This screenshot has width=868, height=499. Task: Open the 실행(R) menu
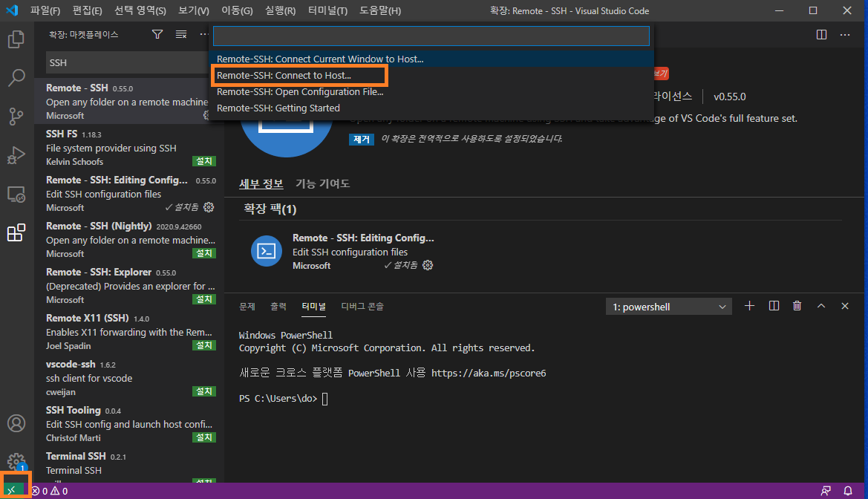click(x=280, y=10)
